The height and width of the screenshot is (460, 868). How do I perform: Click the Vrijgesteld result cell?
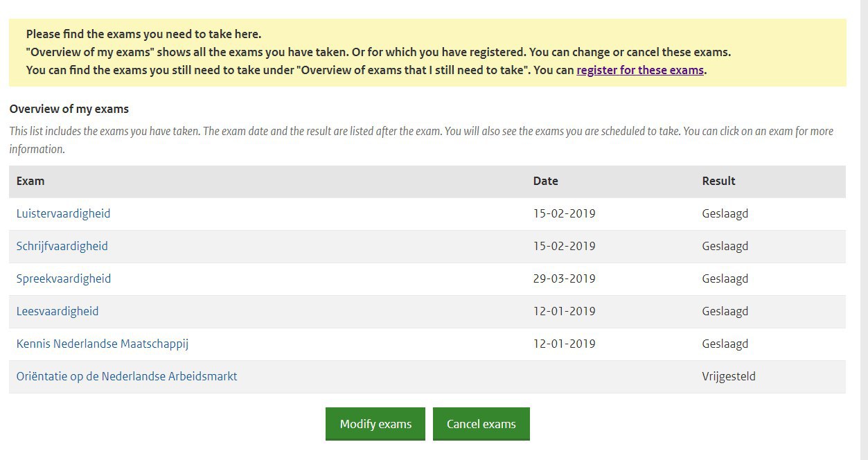click(x=729, y=377)
